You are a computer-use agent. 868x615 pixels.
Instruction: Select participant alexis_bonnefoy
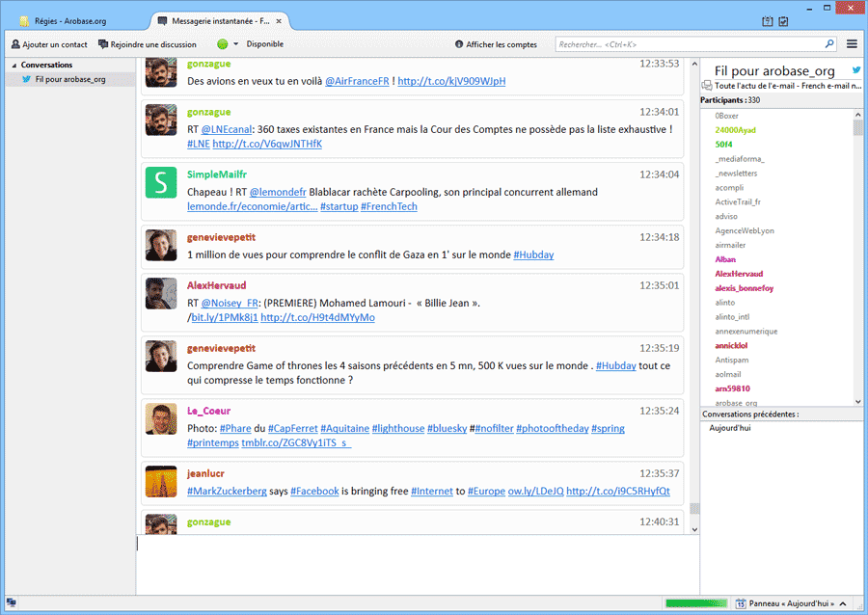point(744,288)
